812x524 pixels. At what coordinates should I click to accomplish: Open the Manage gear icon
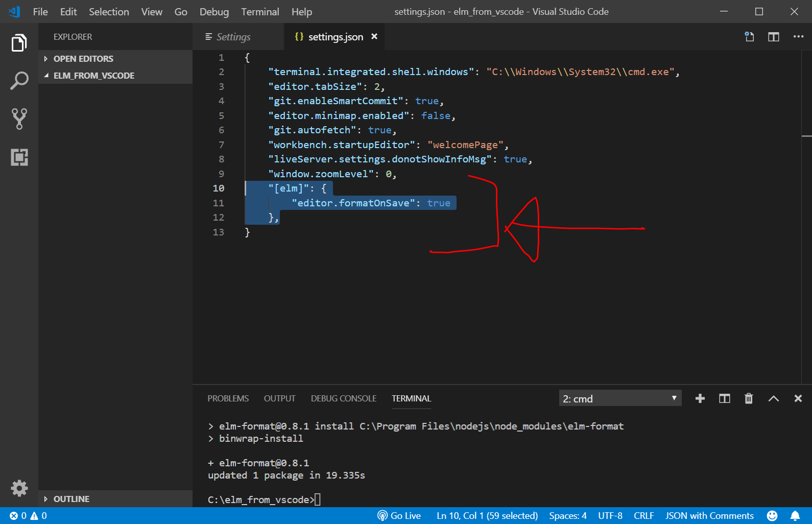pyautogui.click(x=19, y=488)
